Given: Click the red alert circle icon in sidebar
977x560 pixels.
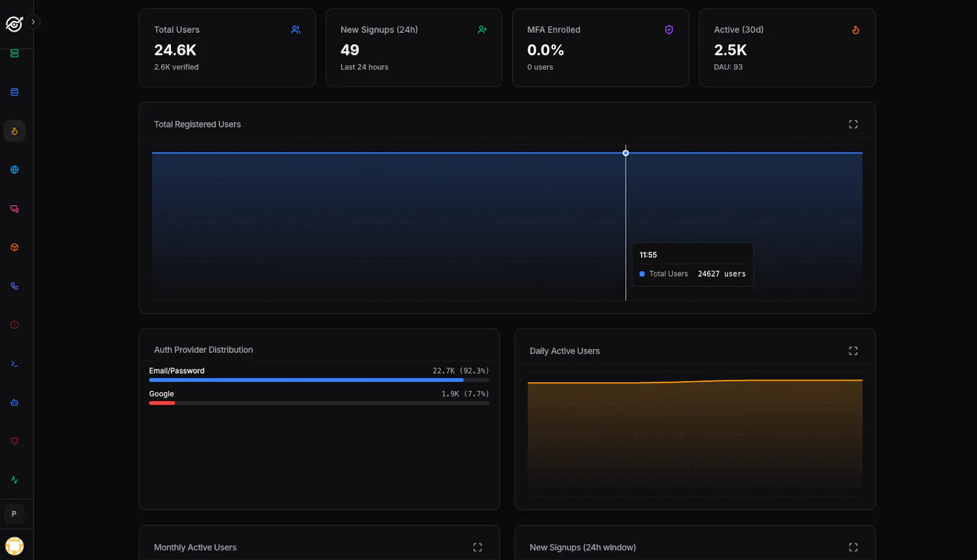Looking at the screenshot, I should [15, 325].
